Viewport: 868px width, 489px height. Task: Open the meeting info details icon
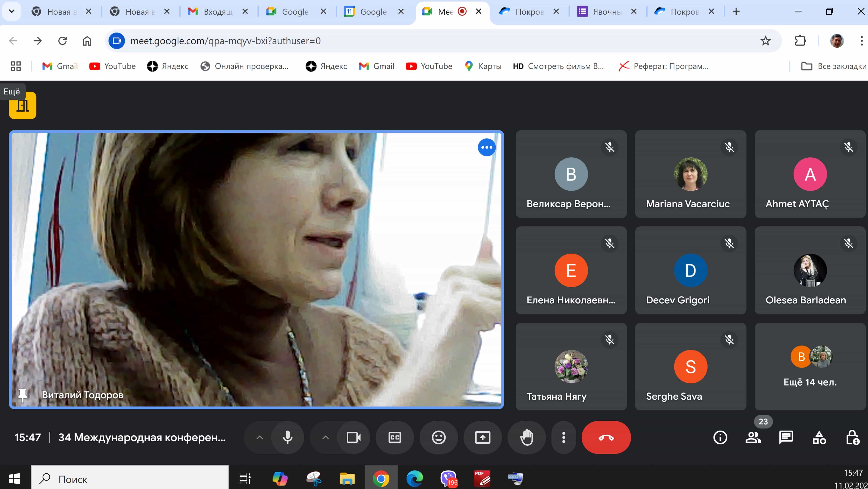click(x=720, y=437)
